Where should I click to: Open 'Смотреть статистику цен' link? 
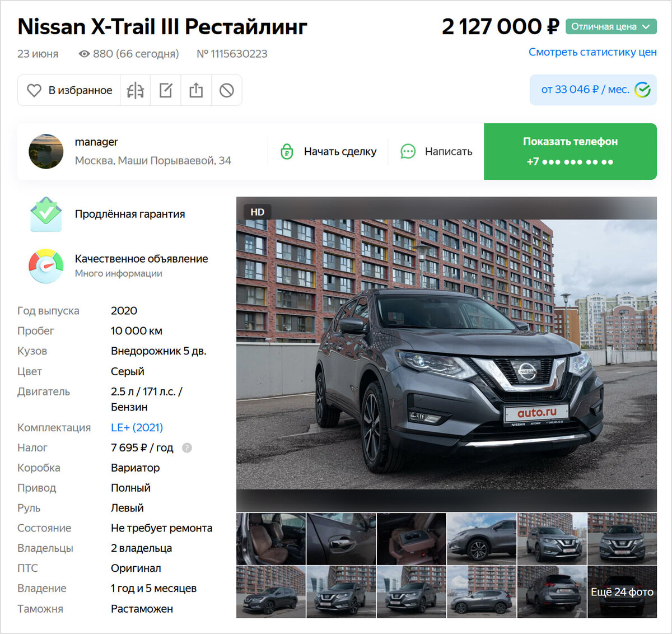592,52
